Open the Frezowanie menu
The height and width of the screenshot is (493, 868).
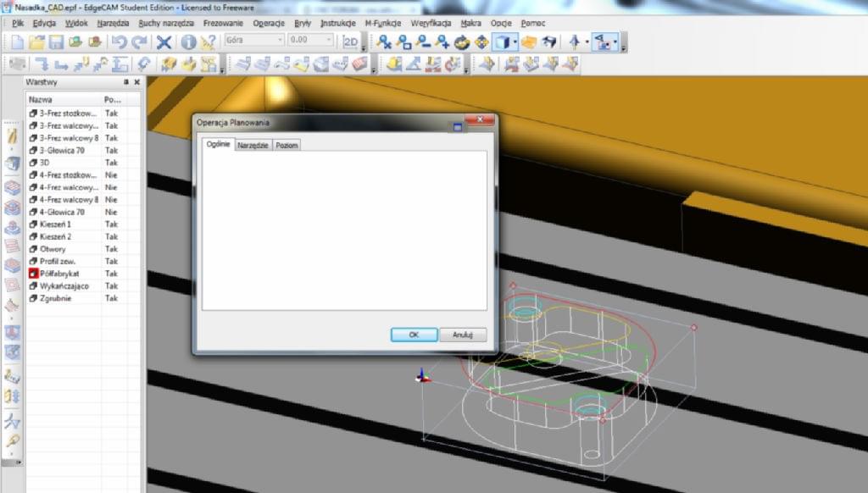click(x=223, y=23)
